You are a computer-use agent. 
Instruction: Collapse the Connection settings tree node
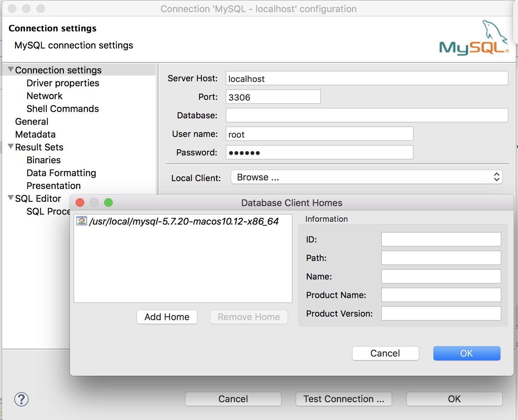[x=11, y=70]
